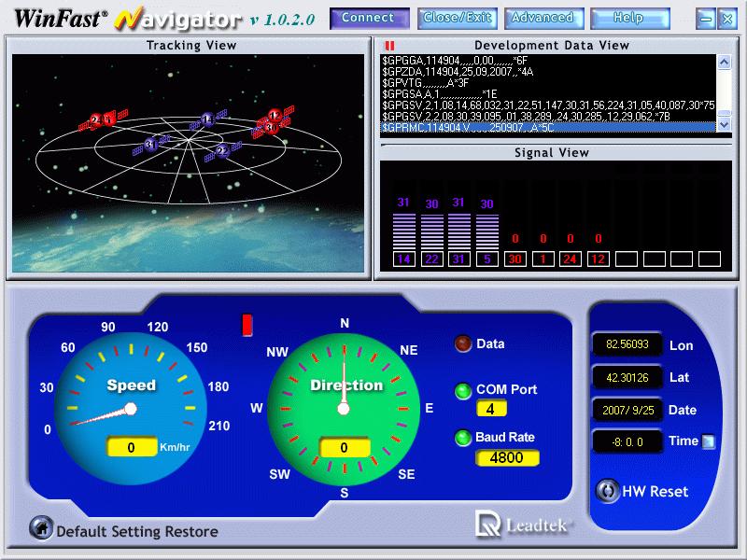Click satellite 22 icon in Tracking View
Viewport: 747px width, 560px height.
tap(222, 151)
